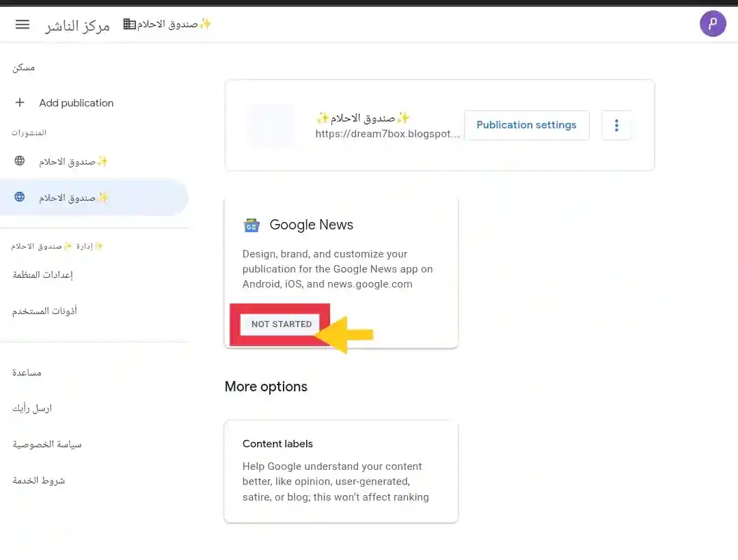This screenshot has width=738, height=560.
Task: Open إعدادات المنظمة organization settings
Action: pos(43,275)
